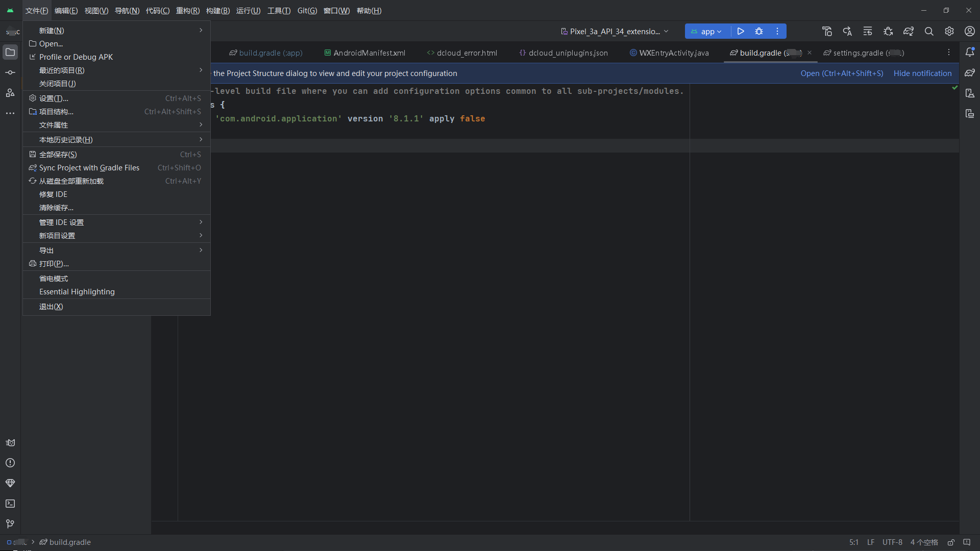
Task: Click Open (Ctrl+Alt+Shift+S) link
Action: (842, 73)
